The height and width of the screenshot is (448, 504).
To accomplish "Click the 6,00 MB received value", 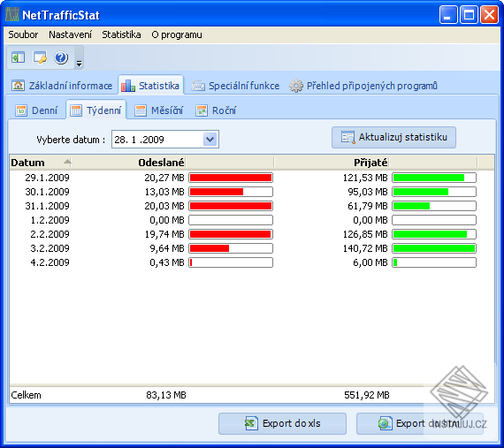I will coord(370,262).
